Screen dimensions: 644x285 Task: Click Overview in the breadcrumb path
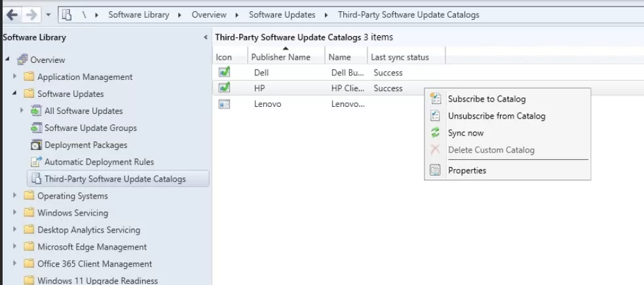point(209,15)
